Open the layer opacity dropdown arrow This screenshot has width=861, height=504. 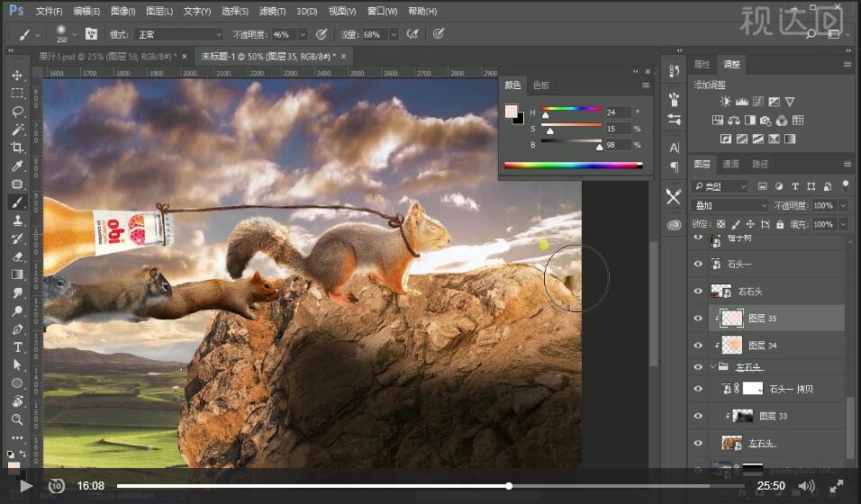coord(843,205)
